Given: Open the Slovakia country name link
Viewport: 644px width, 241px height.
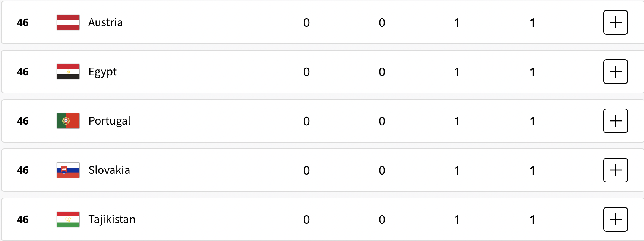Looking at the screenshot, I should click(x=109, y=170).
